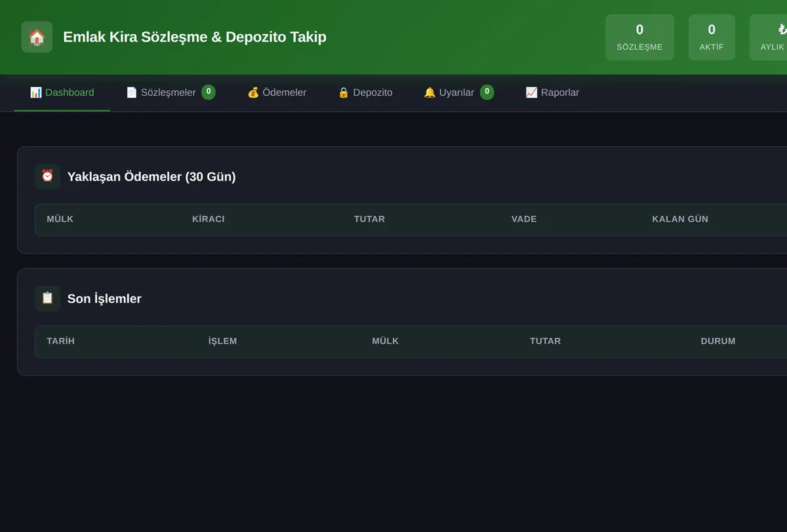Click the TUTAR header in Yaklaşan Ödemeler table
787x532 pixels.
370,219
